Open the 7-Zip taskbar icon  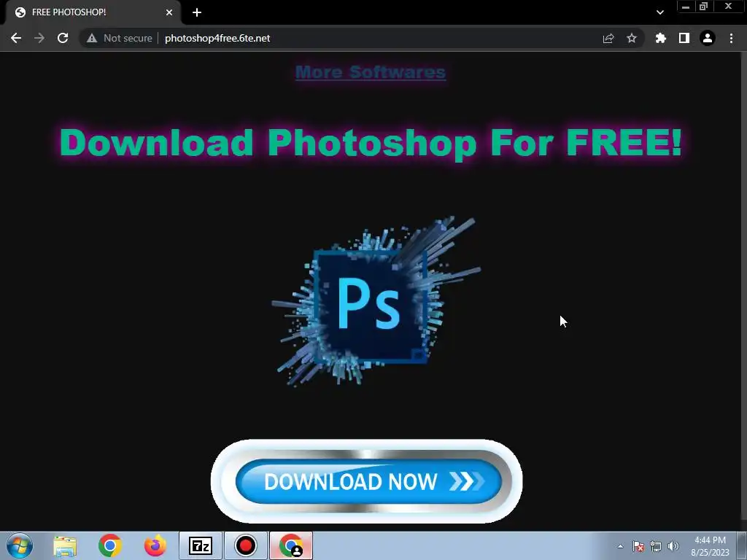201,545
